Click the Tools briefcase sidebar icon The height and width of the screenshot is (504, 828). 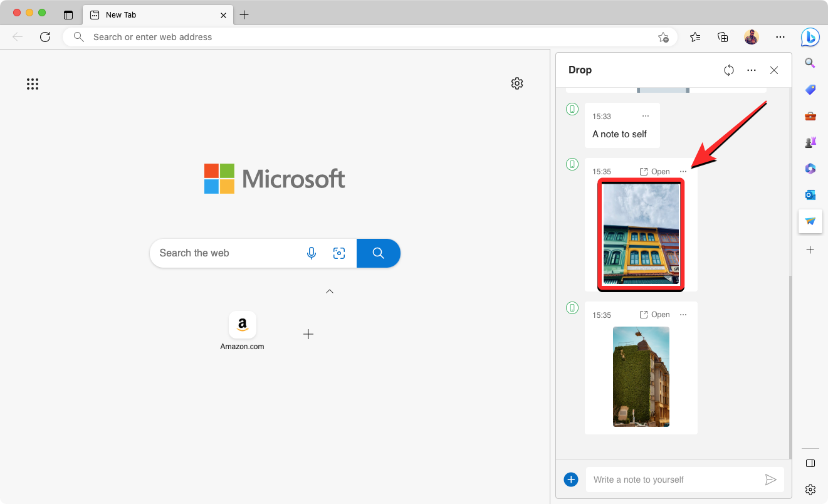click(810, 116)
